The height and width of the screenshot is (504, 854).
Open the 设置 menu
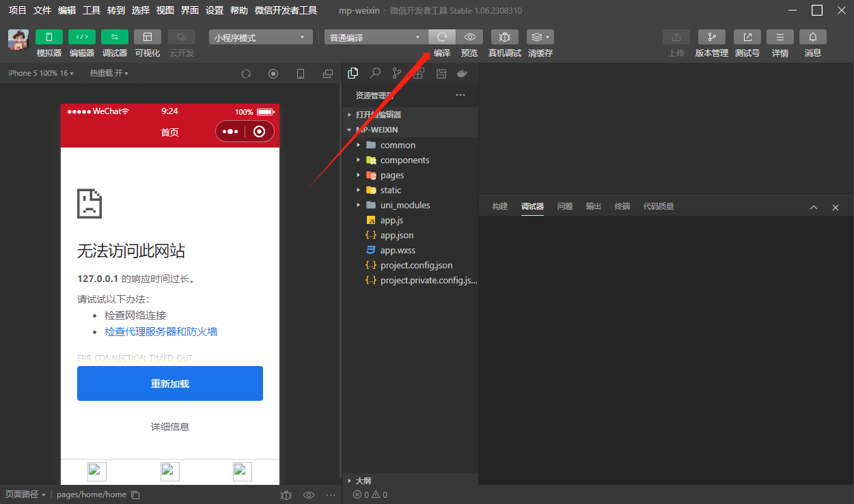point(215,10)
